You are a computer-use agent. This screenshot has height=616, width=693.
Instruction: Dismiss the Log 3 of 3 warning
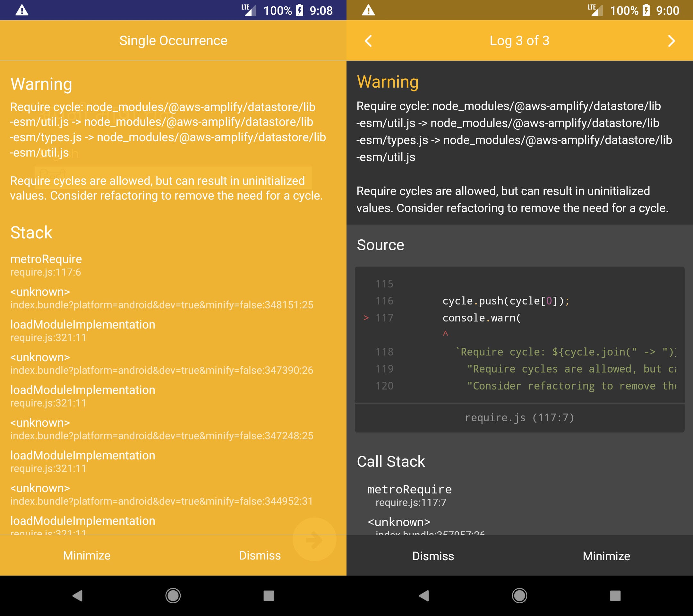pyautogui.click(x=433, y=556)
